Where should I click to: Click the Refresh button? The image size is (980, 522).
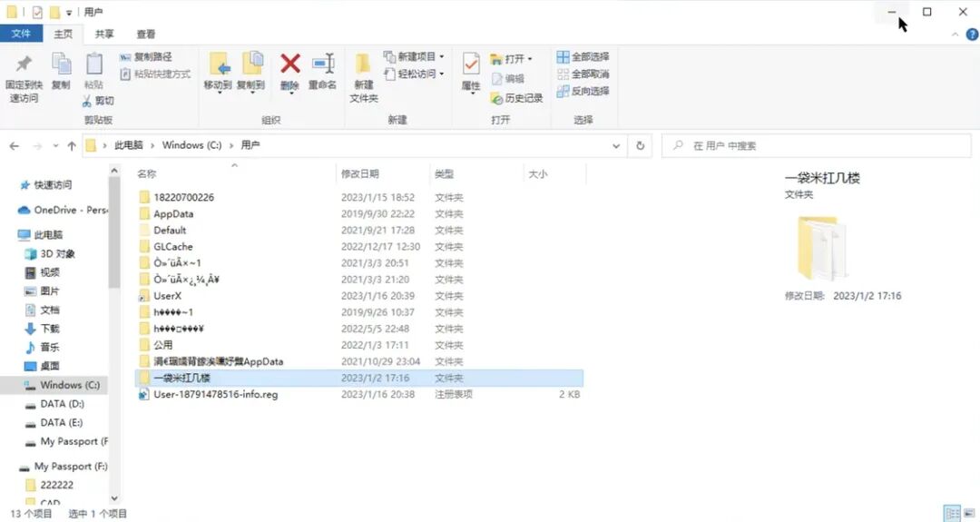[640, 145]
